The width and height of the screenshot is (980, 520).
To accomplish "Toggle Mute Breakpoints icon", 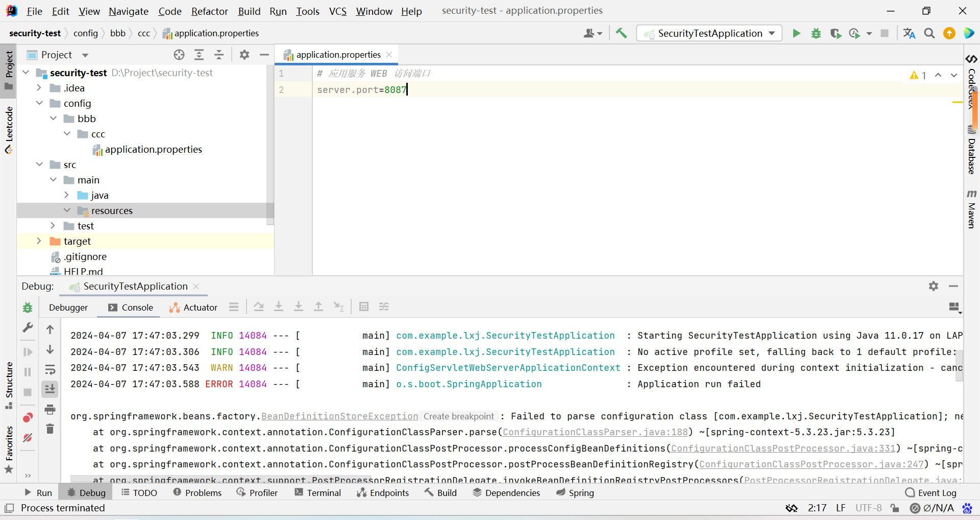I will [28, 438].
